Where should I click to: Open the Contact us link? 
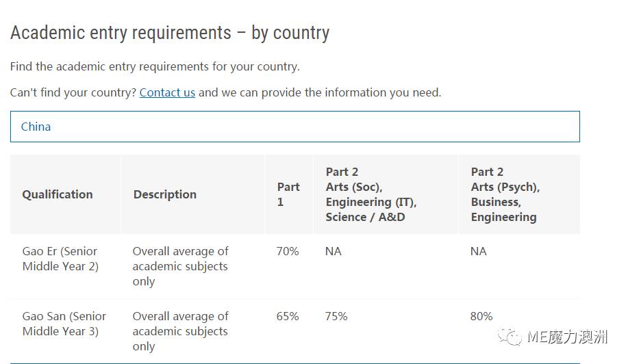coord(167,92)
